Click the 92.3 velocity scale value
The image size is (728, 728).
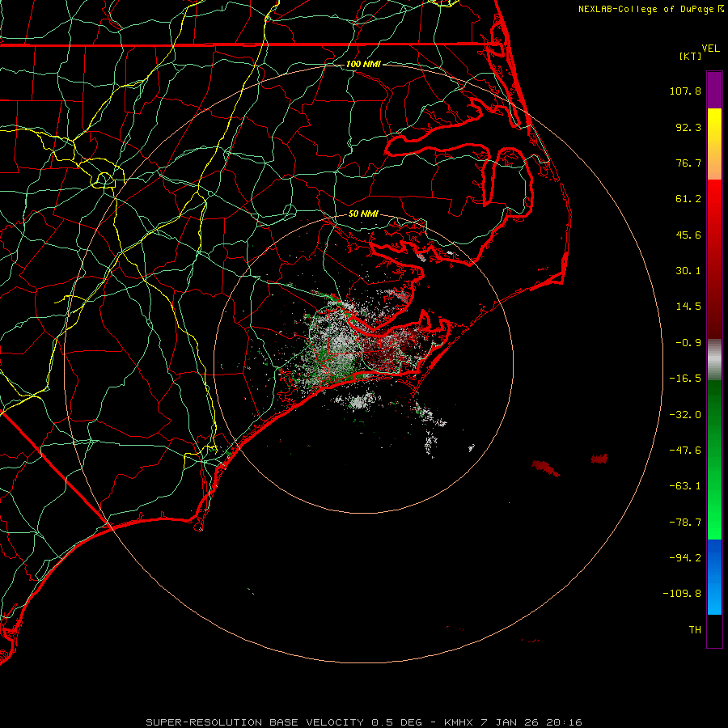click(x=688, y=127)
